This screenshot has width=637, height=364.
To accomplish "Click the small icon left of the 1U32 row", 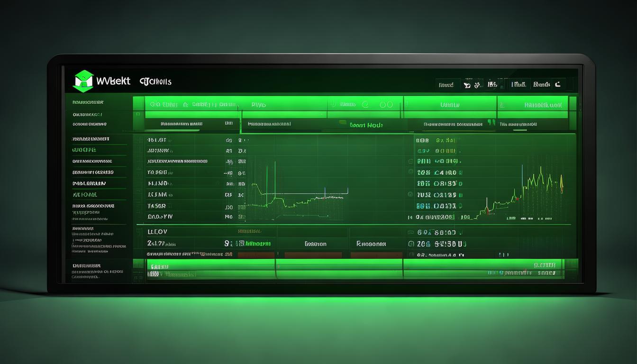I will (x=409, y=194).
